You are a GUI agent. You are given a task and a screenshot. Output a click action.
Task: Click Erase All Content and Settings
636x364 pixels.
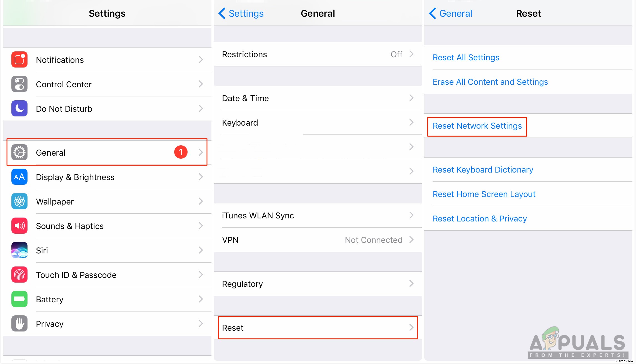pyautogui.click(x=490, y=82)
